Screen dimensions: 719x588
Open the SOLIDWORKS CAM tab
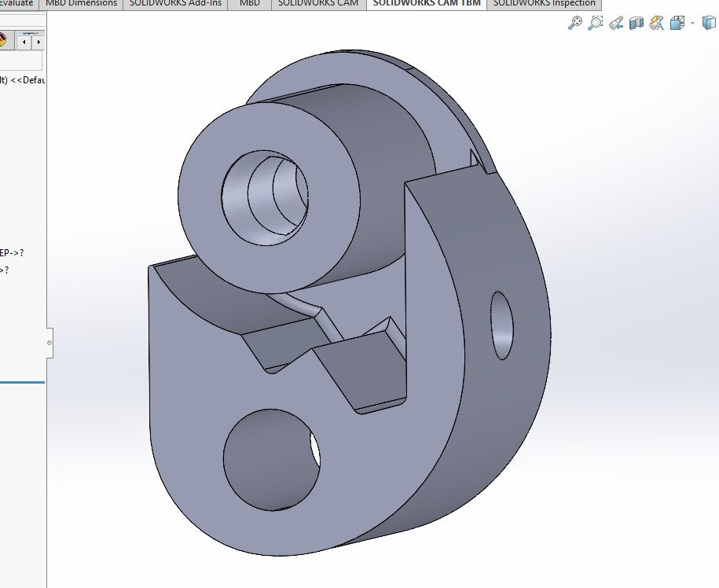318,4
